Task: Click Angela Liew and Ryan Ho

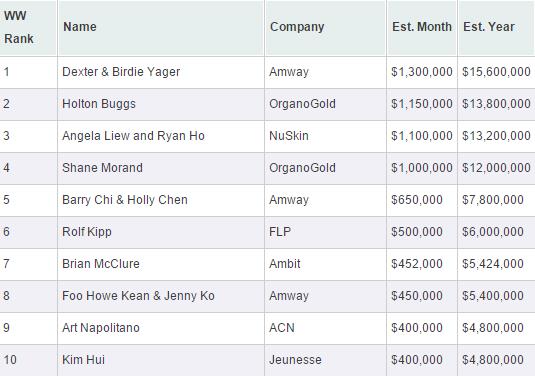Action: pos(133,136)
